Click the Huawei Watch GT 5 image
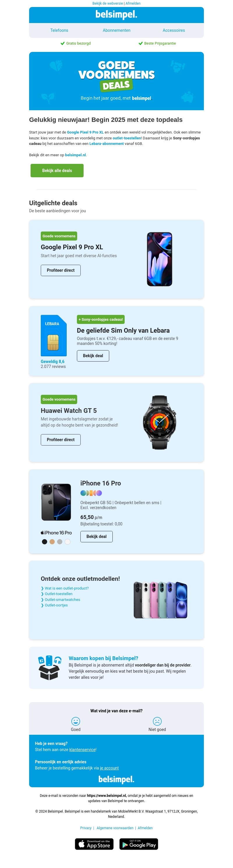 [x=160, y=422]
